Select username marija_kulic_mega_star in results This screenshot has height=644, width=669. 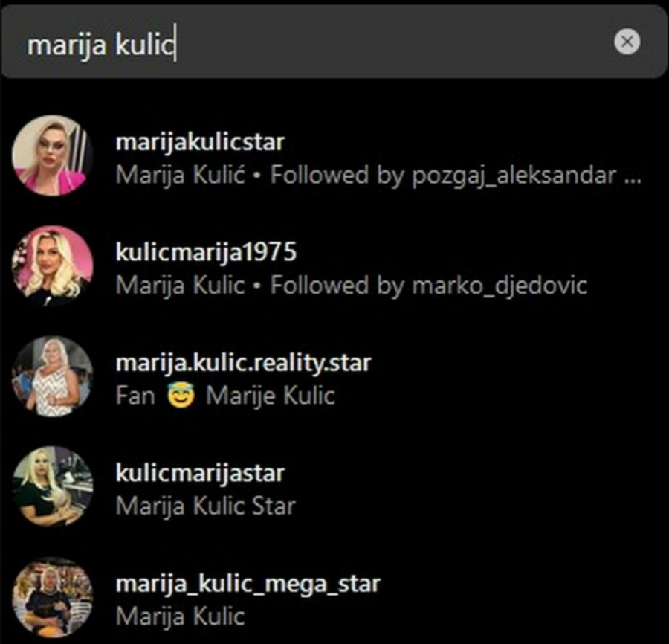click(248, 585)
